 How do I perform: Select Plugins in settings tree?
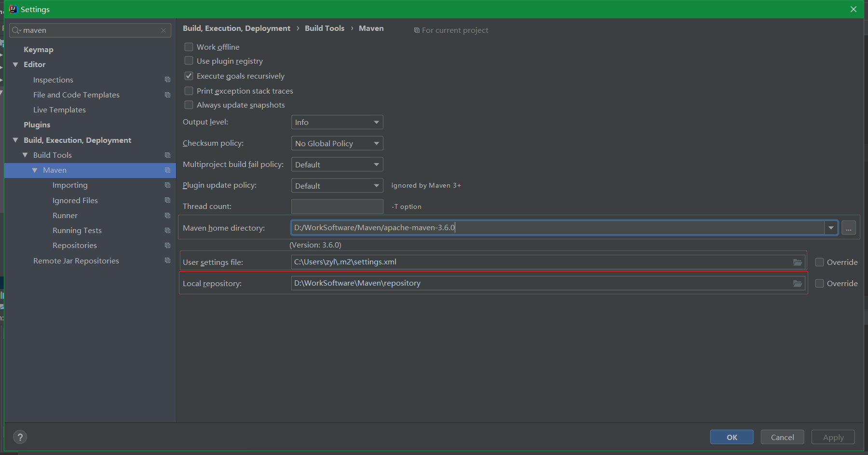click(37, 124)
